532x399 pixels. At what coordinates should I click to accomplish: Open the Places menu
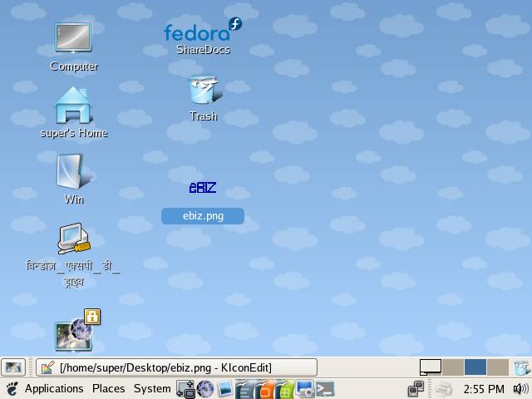click(108, 389)
